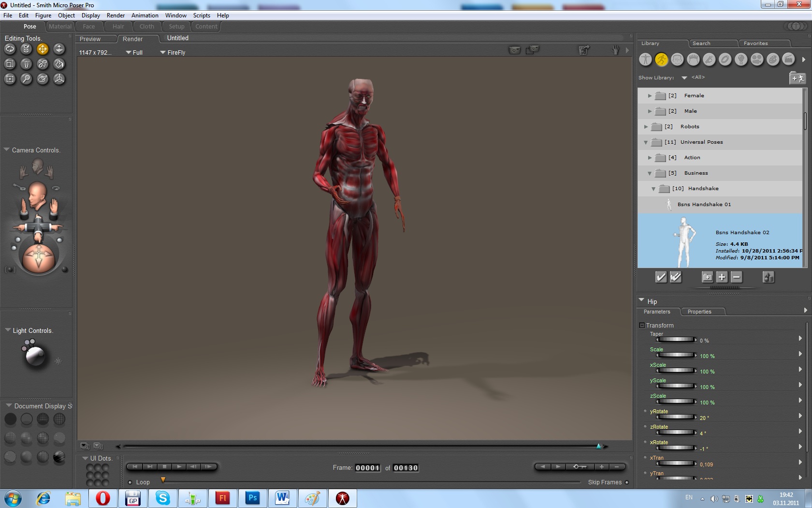Screen dimensions: 812x508
Task: Switch to the Preview tab
Action: (90, 39)
